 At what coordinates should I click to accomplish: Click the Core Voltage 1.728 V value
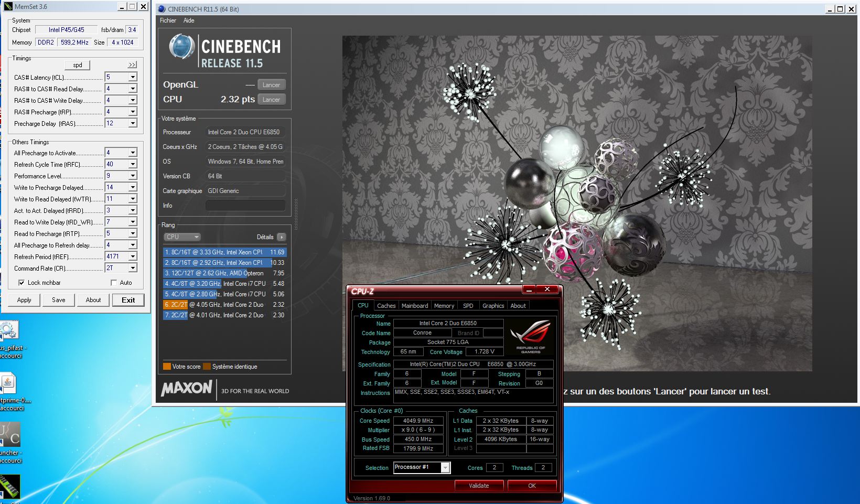[484, 351]
